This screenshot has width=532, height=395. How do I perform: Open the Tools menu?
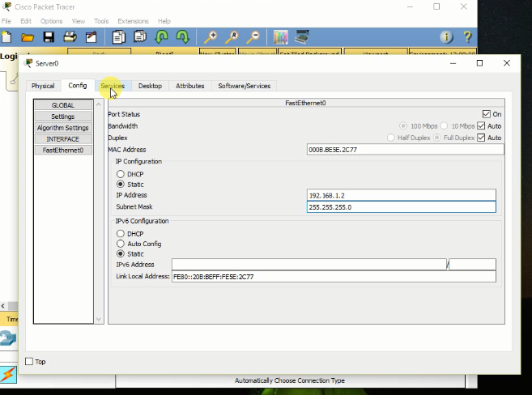pos(101,21)
